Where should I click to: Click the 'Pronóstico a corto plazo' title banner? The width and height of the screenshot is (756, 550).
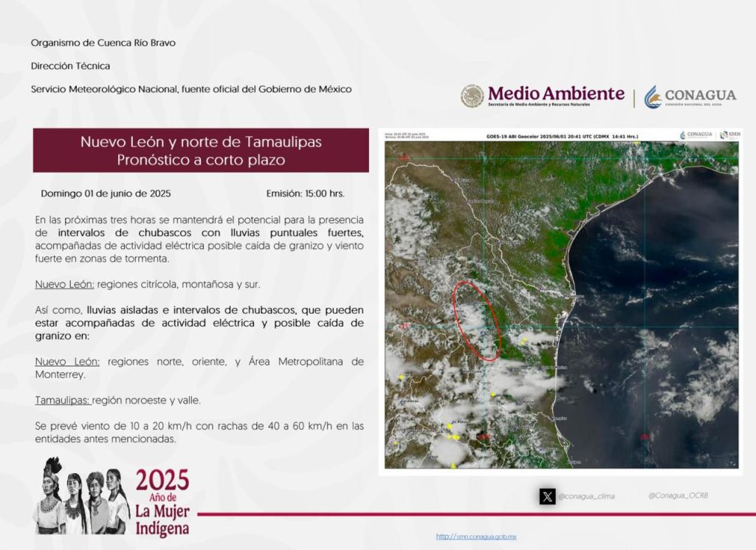pos(201,151)
